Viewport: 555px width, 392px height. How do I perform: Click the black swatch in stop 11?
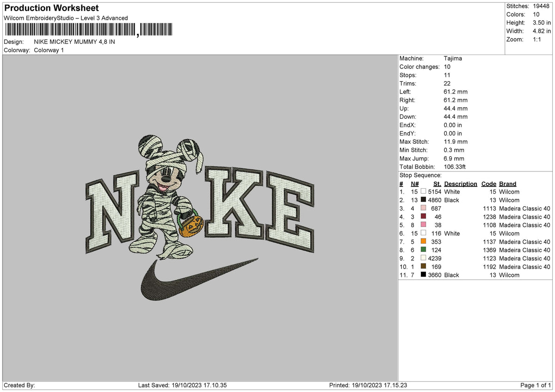(x=423, y=275)
